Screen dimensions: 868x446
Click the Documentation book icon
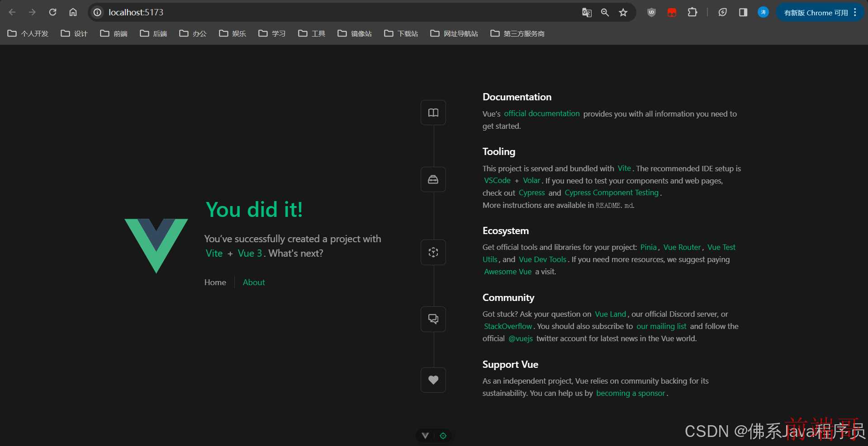[433, 113]
